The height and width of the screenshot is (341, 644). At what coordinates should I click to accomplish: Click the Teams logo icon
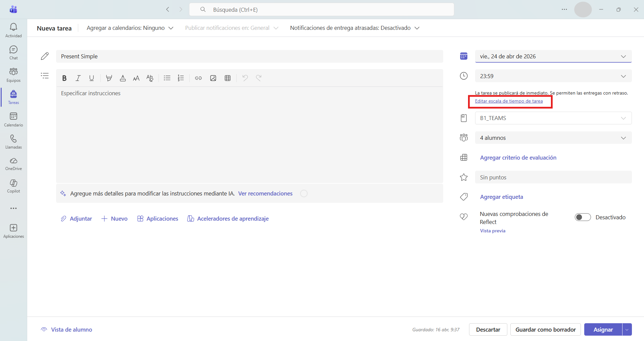[13, 9]
